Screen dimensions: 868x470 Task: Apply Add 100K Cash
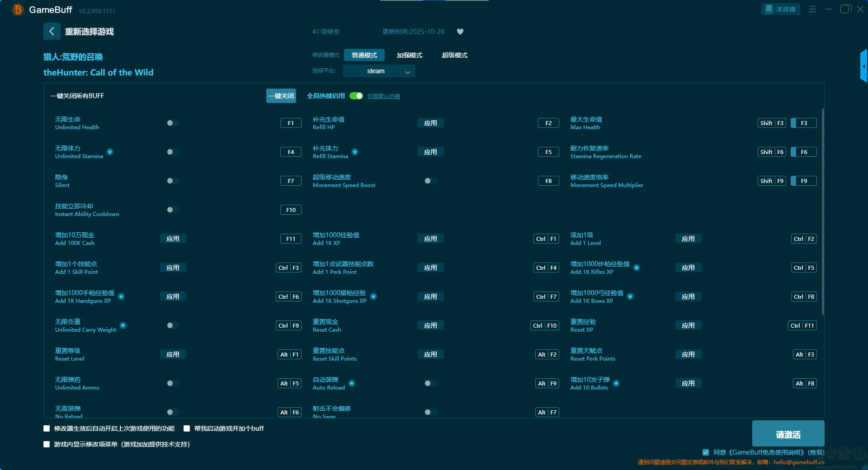173,239
